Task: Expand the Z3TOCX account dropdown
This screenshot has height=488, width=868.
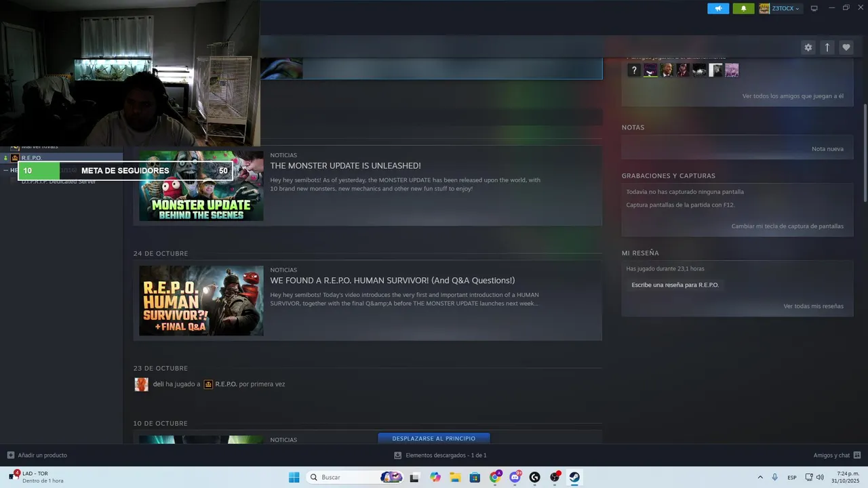Action: pos(780,8)
